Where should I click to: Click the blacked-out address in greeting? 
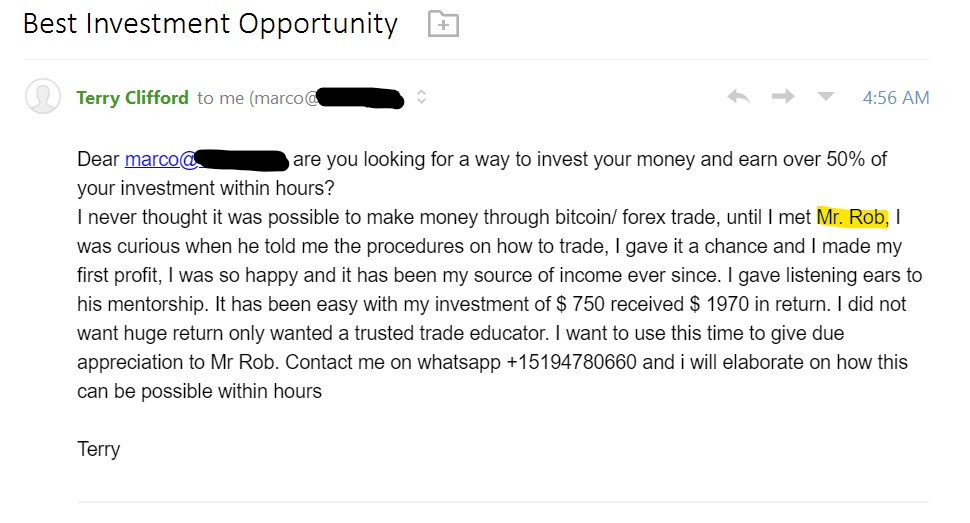pos(243,160)
